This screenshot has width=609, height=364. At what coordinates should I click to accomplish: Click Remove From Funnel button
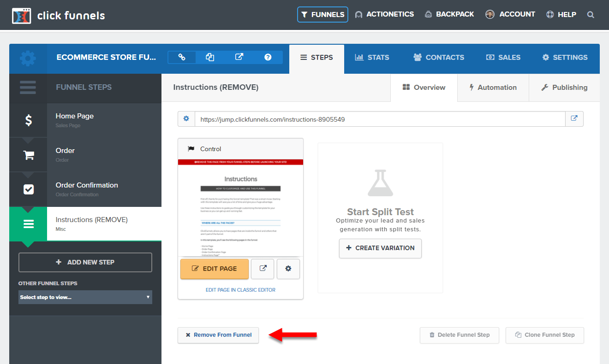click(x=218, y=335)
